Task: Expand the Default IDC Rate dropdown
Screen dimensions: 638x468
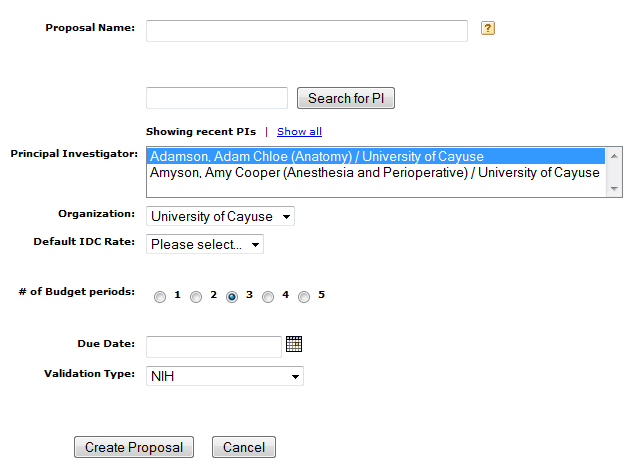Action: 205,244
